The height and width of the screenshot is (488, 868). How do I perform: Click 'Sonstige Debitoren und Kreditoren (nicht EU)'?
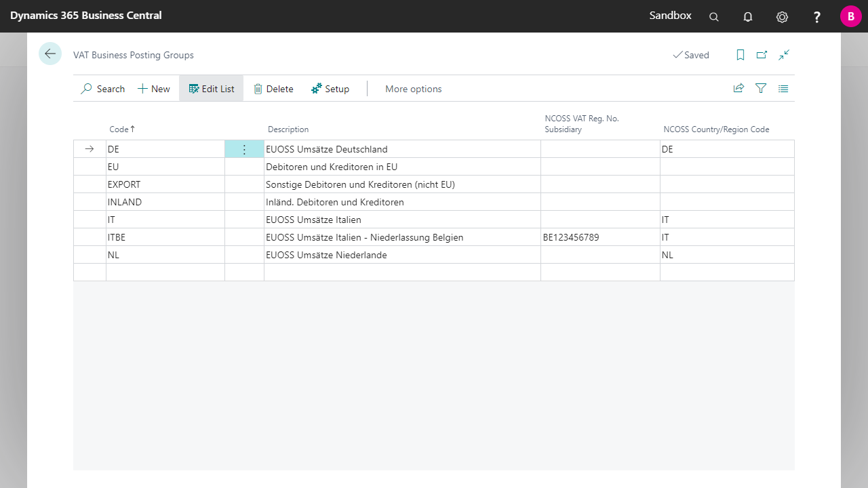[x=360, y=184]
